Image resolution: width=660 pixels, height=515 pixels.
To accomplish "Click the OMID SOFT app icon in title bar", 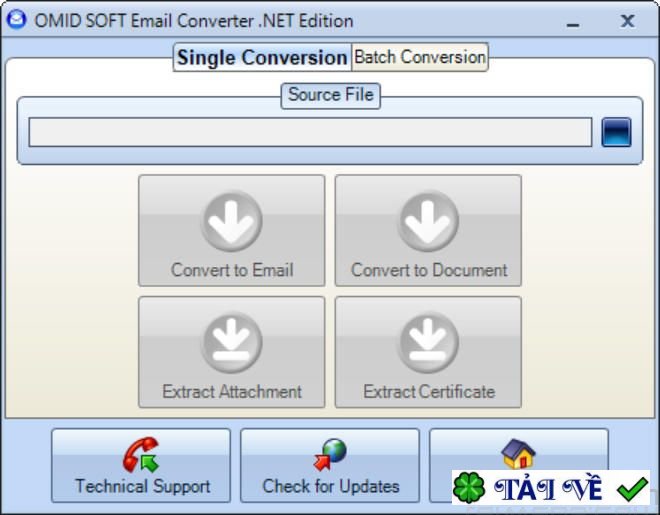I will 17,20.
